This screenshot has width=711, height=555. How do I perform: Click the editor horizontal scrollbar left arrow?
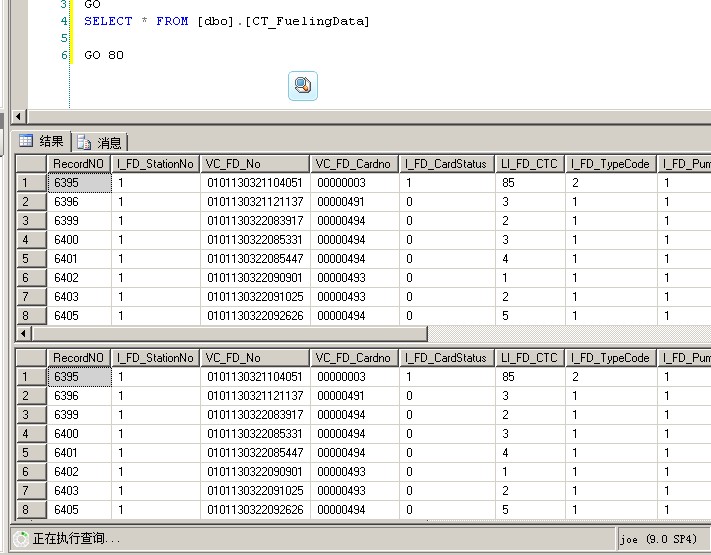point(19,117)
